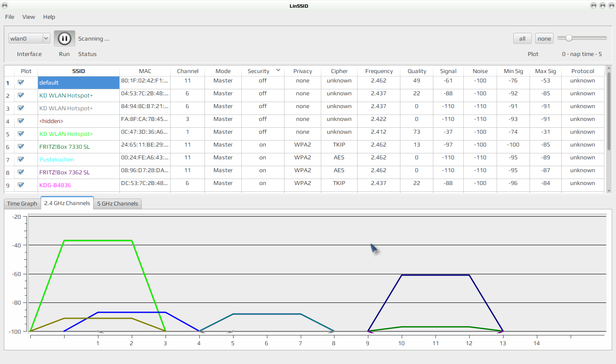Screen dimensions: 616x364
Task: Click the MAC column header
Action: [x=145, y=71]
